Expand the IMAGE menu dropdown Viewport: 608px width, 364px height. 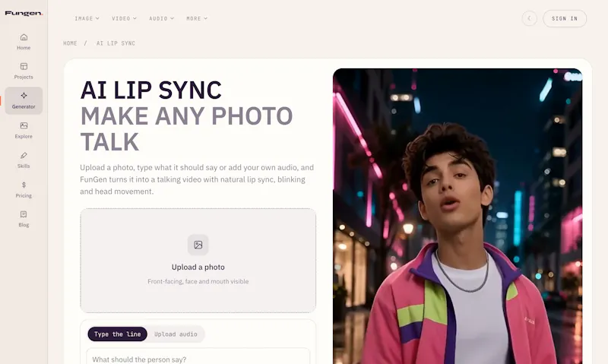coord(87,18)
